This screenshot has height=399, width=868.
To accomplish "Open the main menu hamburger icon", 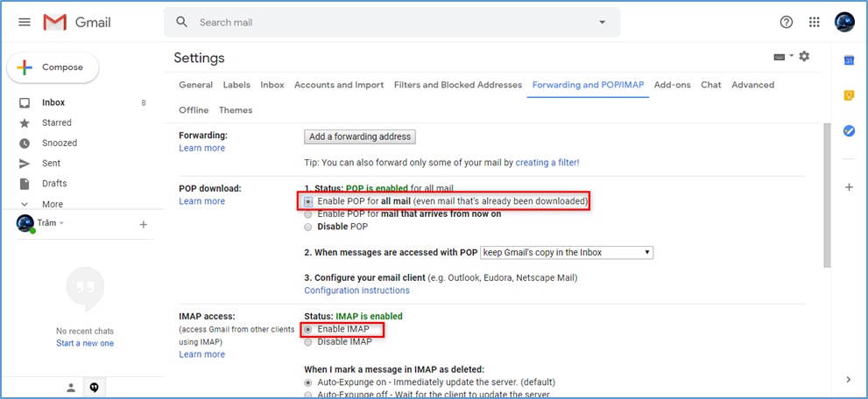I will tap(25, 22).
